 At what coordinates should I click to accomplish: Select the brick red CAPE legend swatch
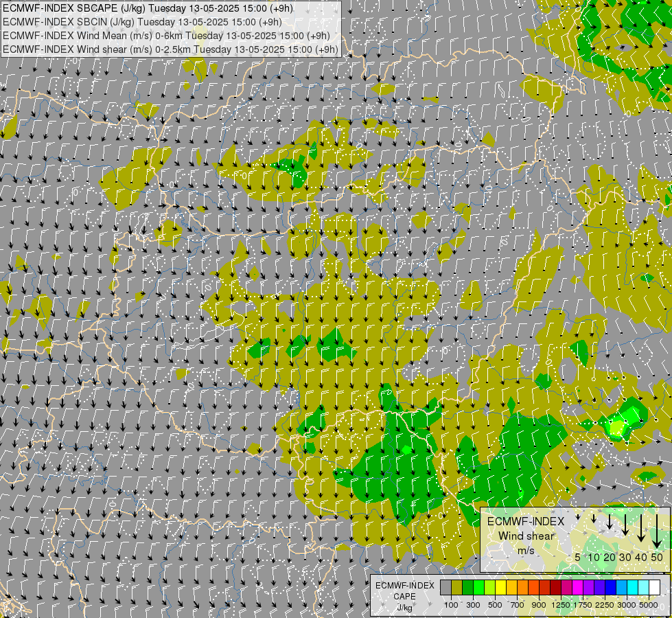(545, 588)
